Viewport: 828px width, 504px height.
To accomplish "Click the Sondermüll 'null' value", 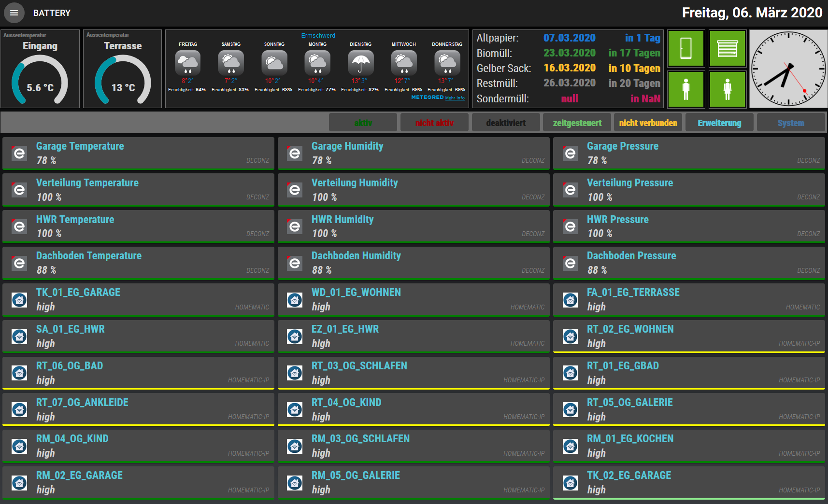I will pyautogui.click(x=570, y=98).
